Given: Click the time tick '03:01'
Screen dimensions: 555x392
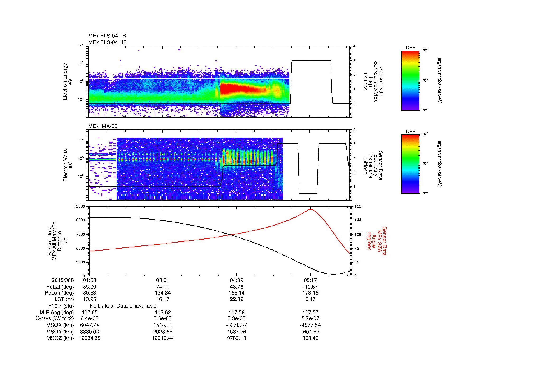Looking at the screenshot, I should (x=163, y=280).
